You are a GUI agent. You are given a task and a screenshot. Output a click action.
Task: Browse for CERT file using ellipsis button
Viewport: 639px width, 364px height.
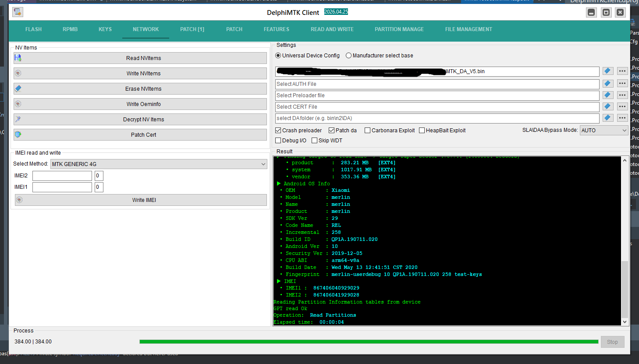(622, 106)
